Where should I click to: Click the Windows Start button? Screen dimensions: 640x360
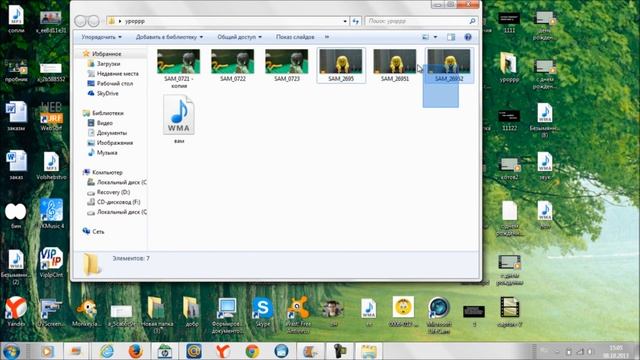(11, 351)
